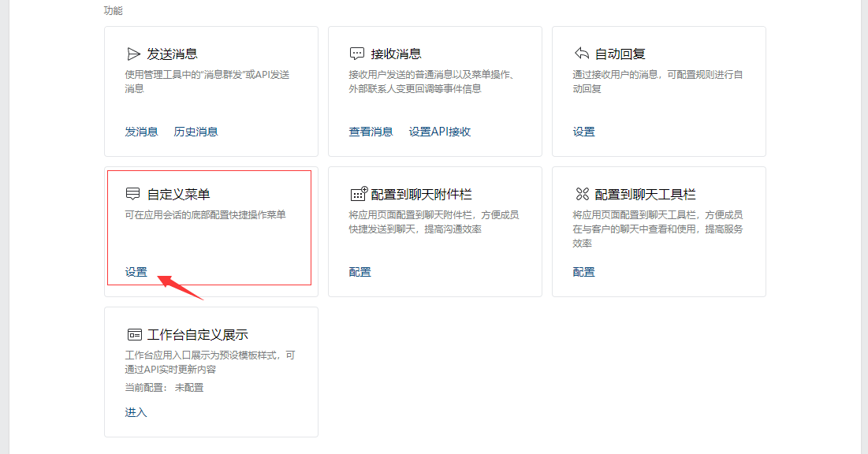
Task: Click the description starting 接收用户发送的普通消息
Action: 432,81
